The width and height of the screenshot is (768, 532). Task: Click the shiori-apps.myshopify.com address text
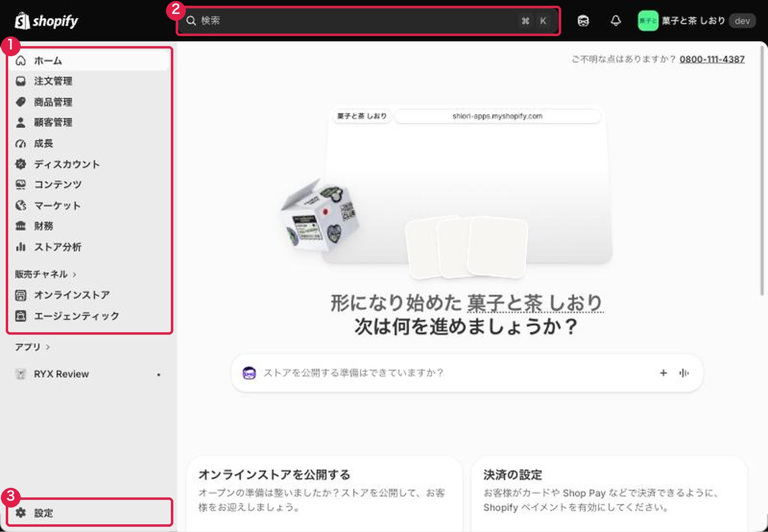(x=497, y=116)
